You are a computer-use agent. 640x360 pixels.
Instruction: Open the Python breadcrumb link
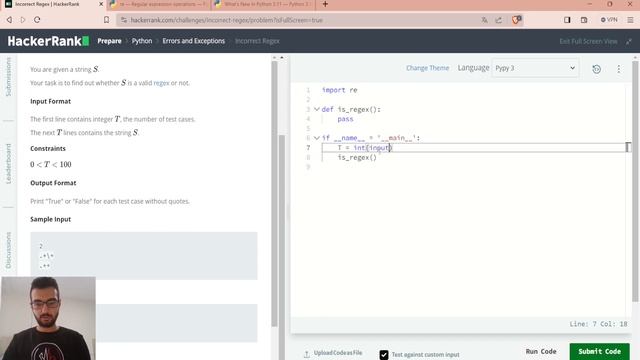point(142,41)
